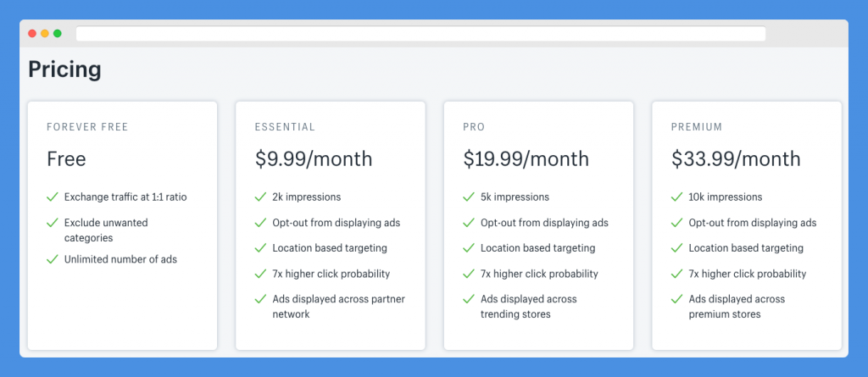Click checkmark next to Ads displayed across trending stores
Image resolution: width=868 pixels, height=377 pixels.
tap(469, 299)
